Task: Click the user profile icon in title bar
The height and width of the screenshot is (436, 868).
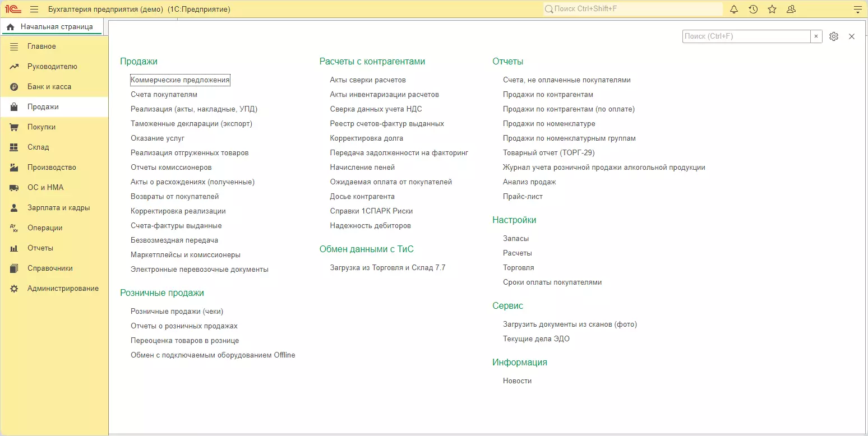Action: point(791,9)
